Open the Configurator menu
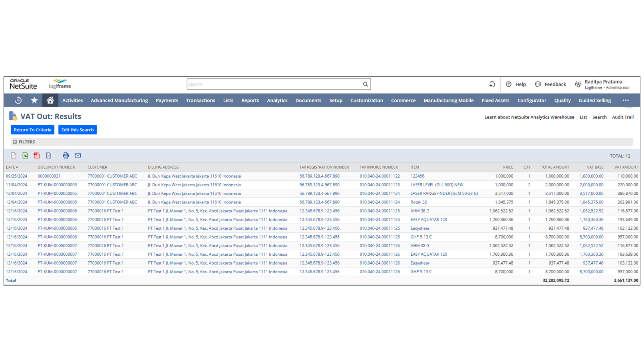Screen dimensions: 644x362 tap(532, 100)
